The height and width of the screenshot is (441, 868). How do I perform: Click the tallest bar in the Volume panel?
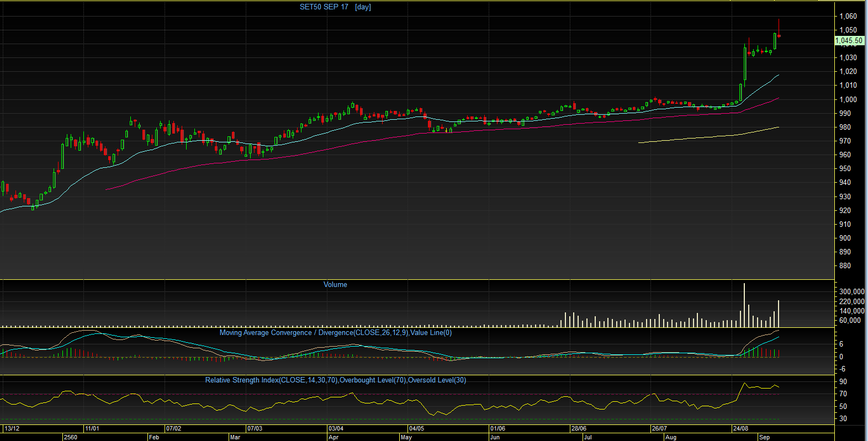pos(744,305)
